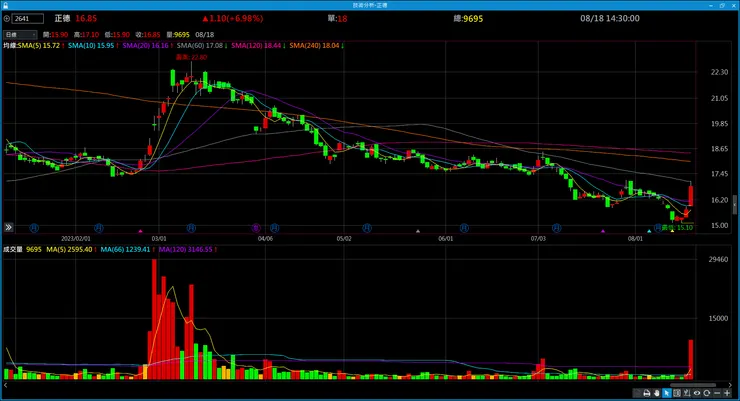Click the grey triangle marker on date axis
The image size is (740, 401).
click(418, 231)
